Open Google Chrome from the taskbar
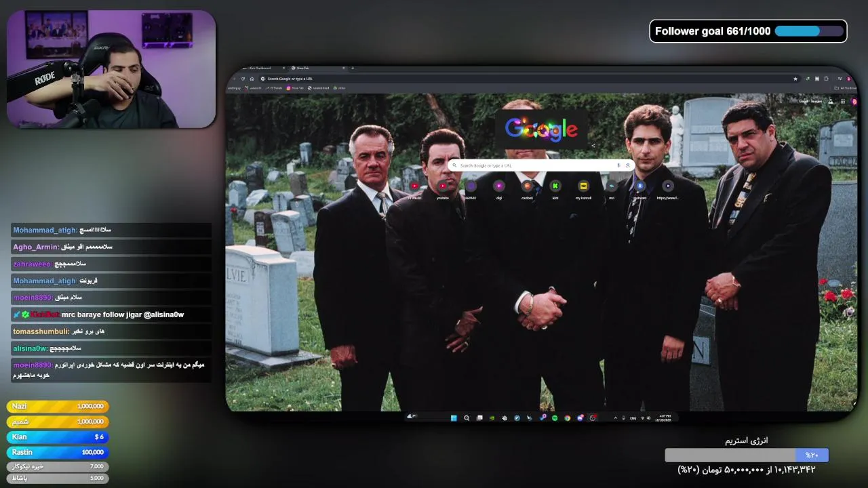The image size is (868, 488). 568,418
